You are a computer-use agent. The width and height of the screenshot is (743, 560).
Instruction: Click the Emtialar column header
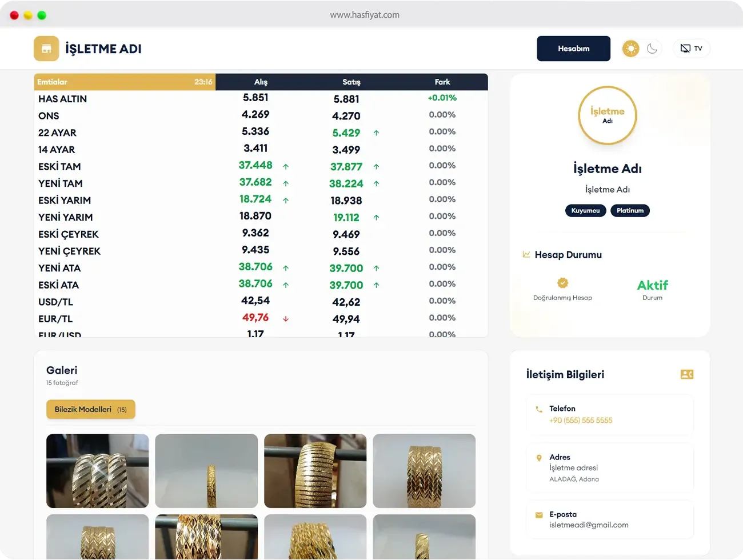click(x=52, y=82)
